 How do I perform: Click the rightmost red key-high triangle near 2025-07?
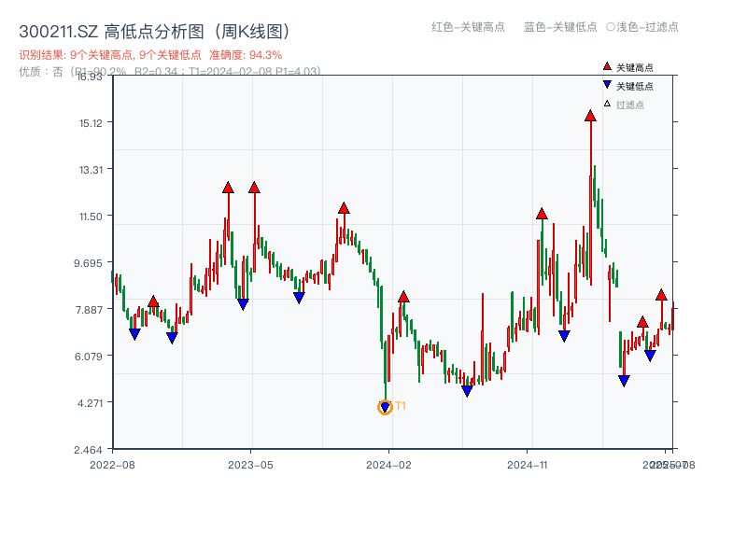[662, 296]
